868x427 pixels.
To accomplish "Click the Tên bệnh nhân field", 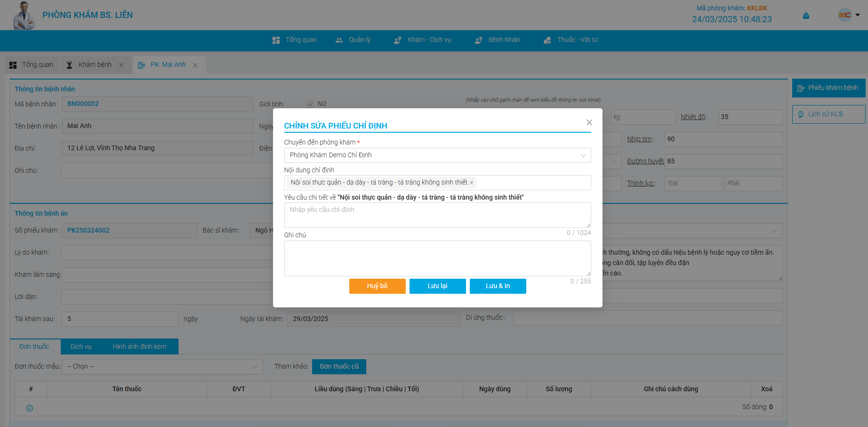I will [157, 126].
